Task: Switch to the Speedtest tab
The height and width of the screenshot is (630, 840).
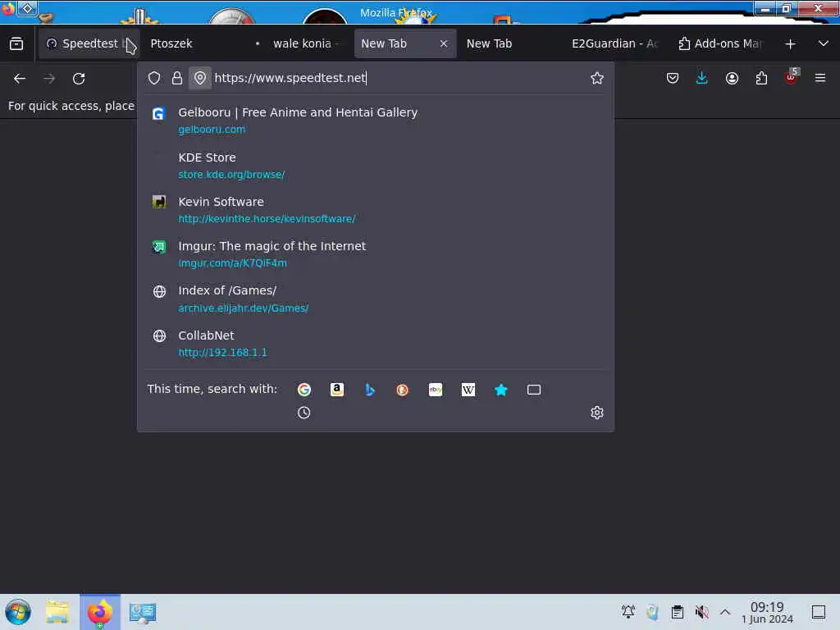Action: pyautogui.click(x=89, y=44)
